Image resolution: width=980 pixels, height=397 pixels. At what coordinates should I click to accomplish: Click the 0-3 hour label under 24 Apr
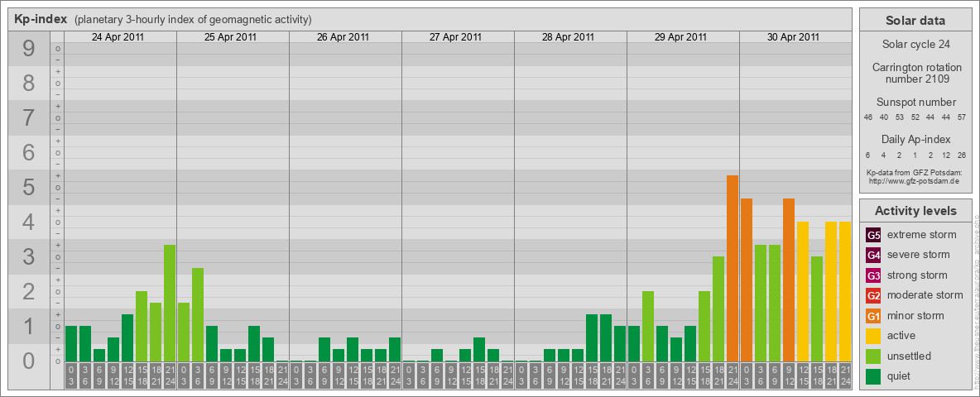coord(71,375)
